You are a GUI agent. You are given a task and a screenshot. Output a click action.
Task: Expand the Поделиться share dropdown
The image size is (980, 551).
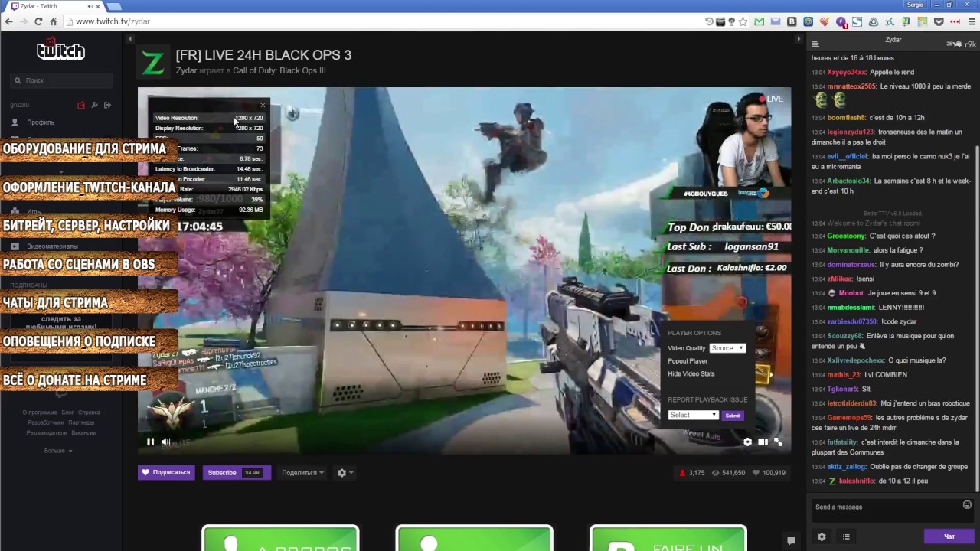(302, 472)
